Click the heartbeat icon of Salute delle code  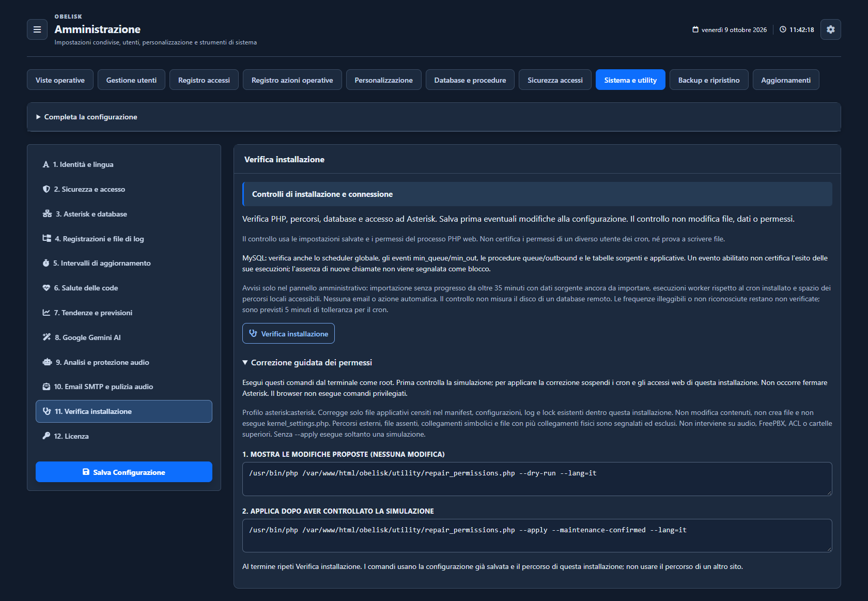click(x=47, y=288)
